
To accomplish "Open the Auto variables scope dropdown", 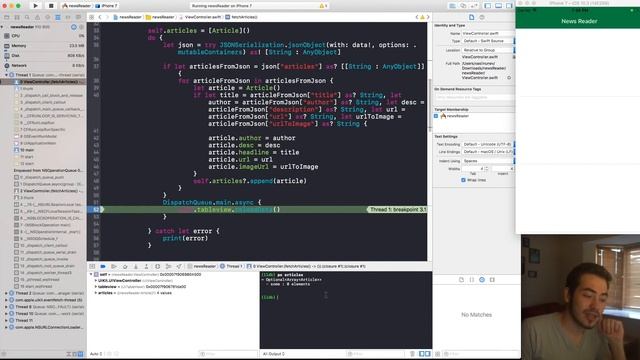I will coord(96,354).
